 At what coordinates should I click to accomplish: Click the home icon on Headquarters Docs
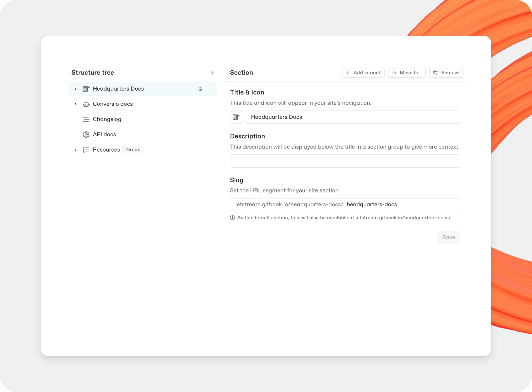point(200,89)
